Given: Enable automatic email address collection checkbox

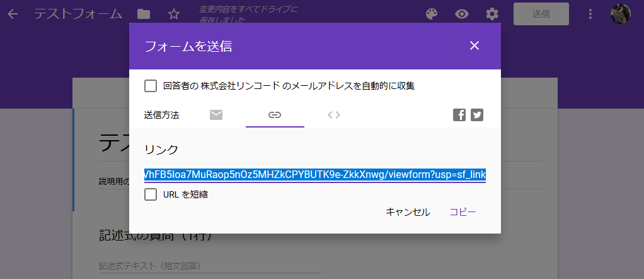Looking at the screenshot, I should (x=151, y=86).
